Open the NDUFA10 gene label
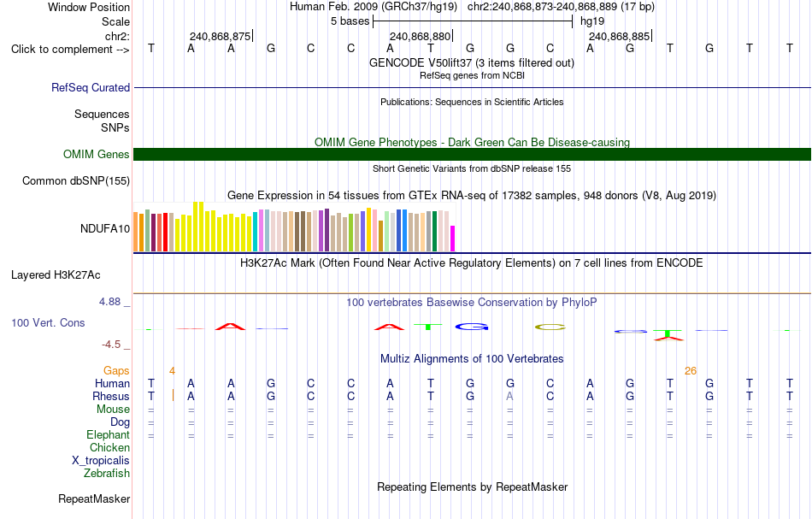This screenshot has width=812, height=519. coord(105,228)
